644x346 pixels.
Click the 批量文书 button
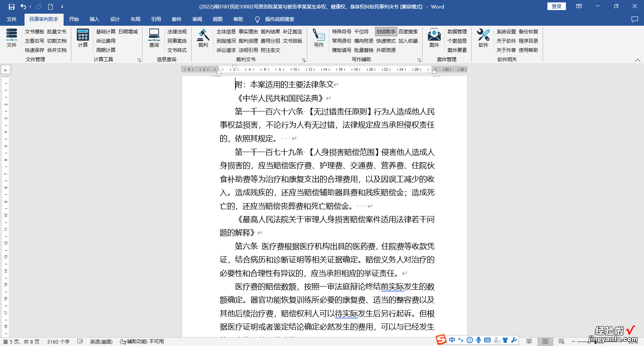(x=57, y=31)
